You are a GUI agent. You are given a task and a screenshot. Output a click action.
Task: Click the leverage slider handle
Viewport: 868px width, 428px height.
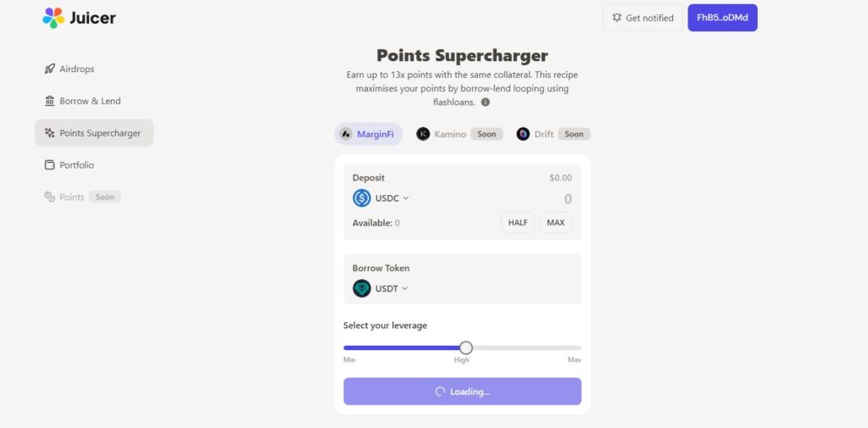(465, 347)
